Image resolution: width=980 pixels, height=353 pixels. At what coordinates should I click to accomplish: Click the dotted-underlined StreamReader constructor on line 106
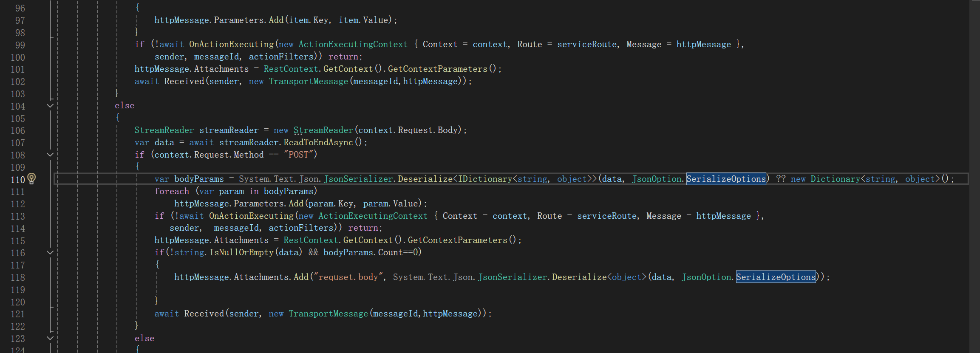[x=323, y=130]
